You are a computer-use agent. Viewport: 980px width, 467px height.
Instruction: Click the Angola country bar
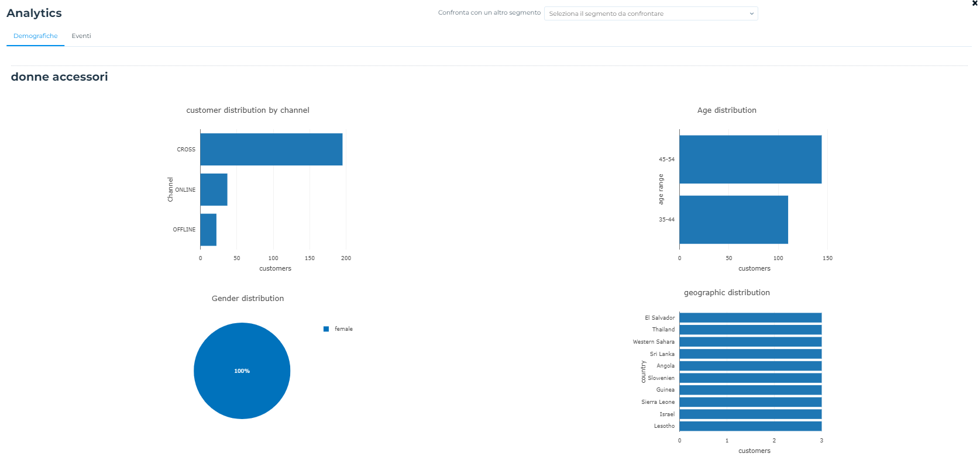pyautogui.click(x=751, y=366)
